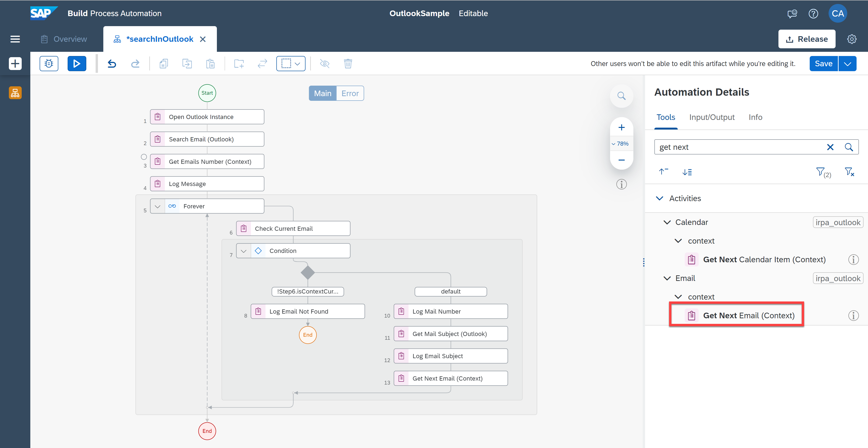Undo the last action
The height and width of the screenshot is (448, 868).
click(112, 63)
